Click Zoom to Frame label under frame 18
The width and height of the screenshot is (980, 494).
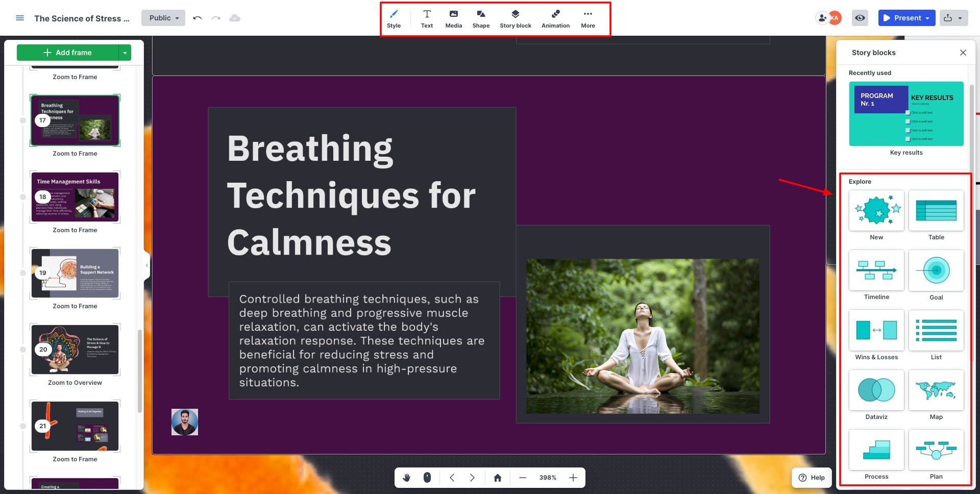coord(75,230)
